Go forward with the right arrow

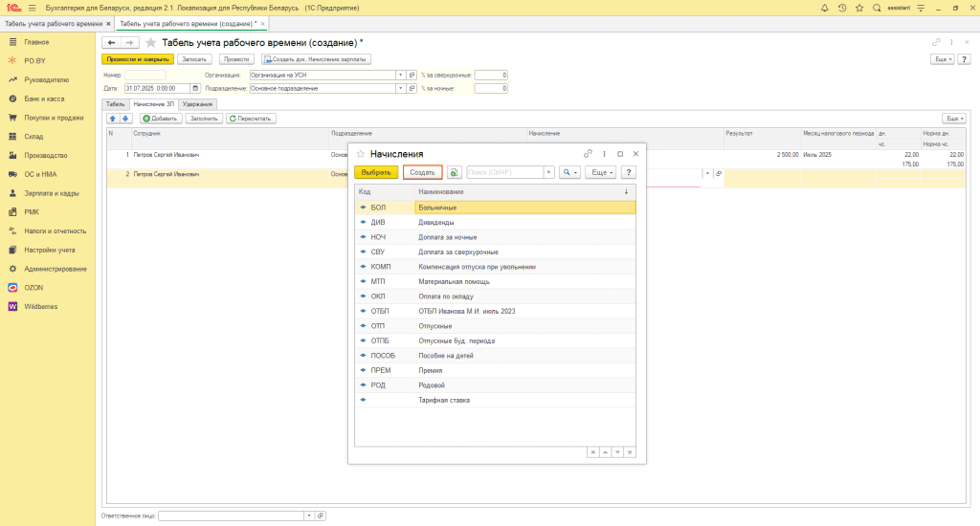[129, 42]
